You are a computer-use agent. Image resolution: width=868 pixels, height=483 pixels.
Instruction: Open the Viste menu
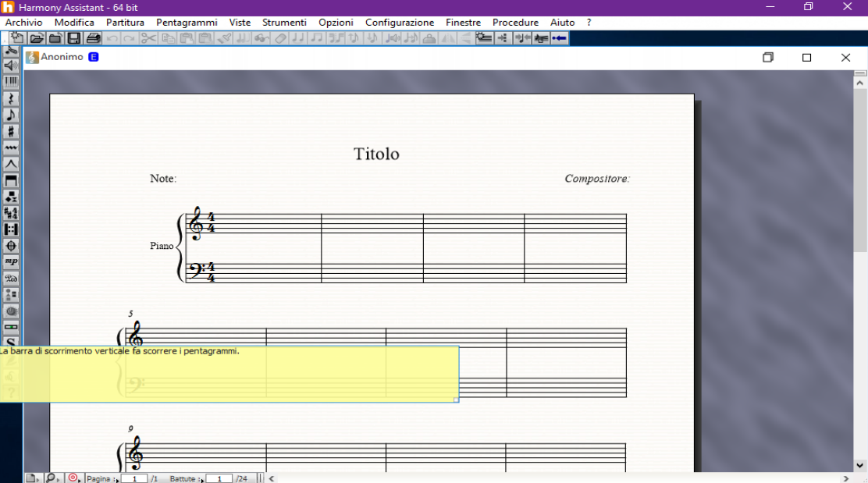(x=240, y=23)
